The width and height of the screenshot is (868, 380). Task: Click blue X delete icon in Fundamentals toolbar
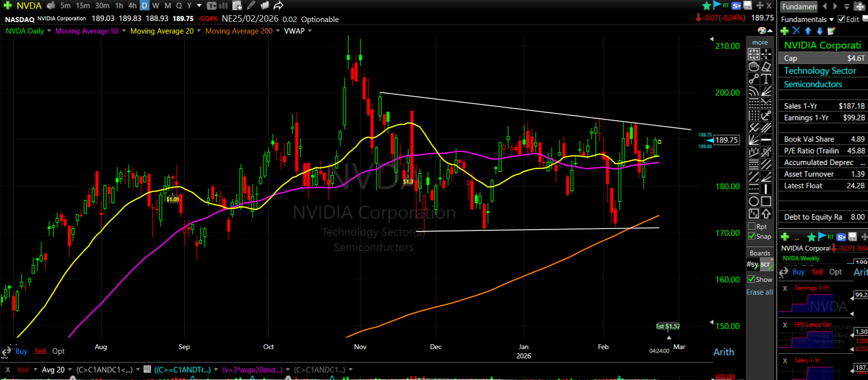796,31
